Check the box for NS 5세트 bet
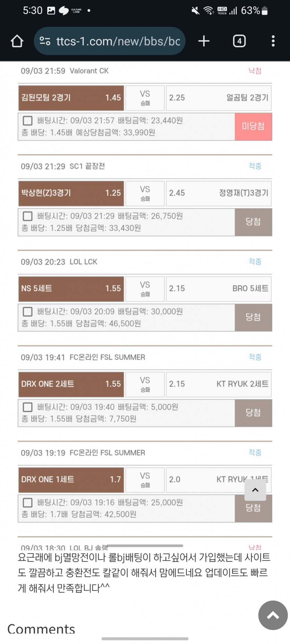290x644 pixels. 27,312
